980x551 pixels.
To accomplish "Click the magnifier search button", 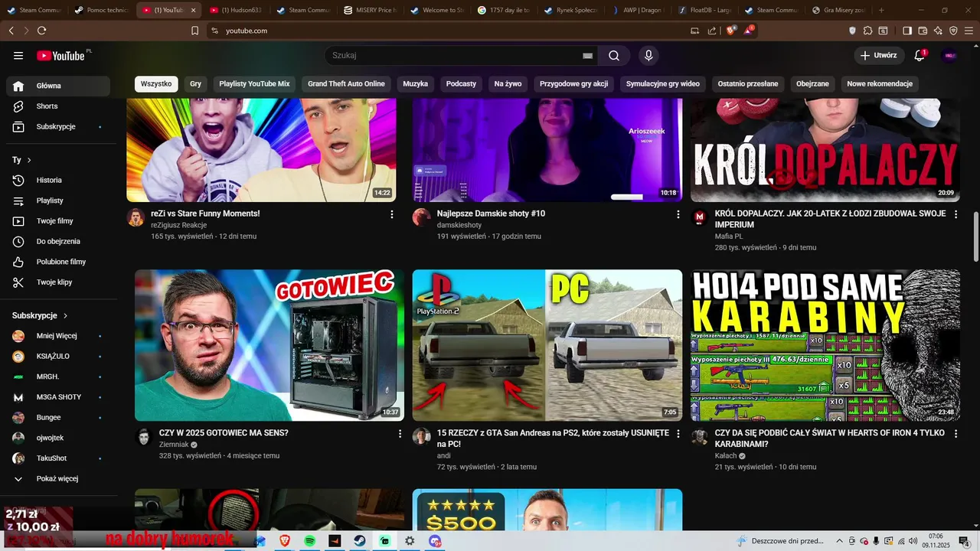I will [614, 56].
